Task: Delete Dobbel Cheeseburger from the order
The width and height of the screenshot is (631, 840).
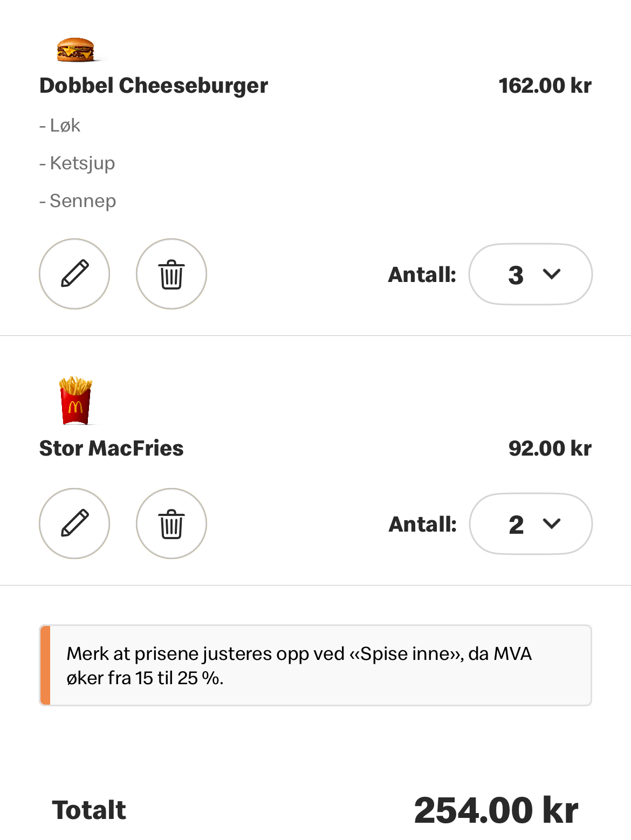Action: pyautogui.click(x=172, y=274)
